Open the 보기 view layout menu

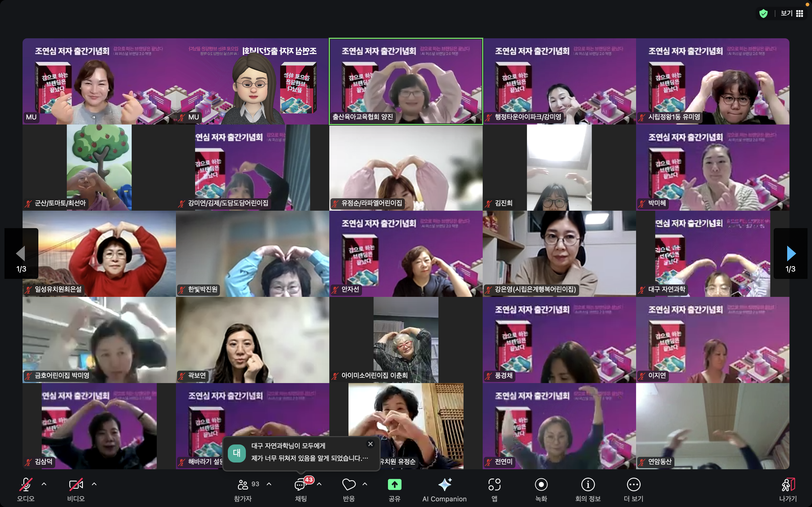(x=792, y=14)
